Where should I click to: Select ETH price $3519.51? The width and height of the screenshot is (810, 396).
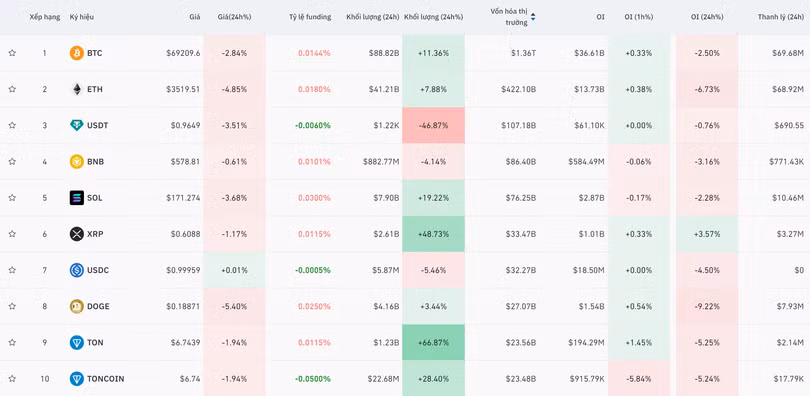click(x=183, y=89)
